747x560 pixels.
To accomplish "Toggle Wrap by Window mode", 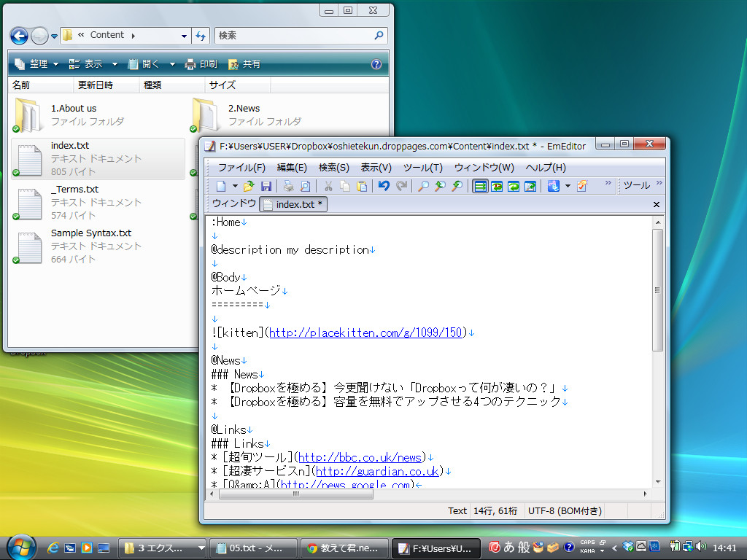I will coord(514,186).
